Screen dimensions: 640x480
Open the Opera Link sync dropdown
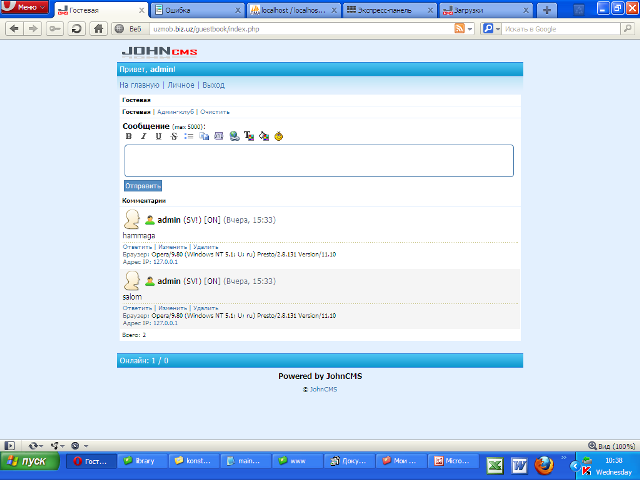36,446
